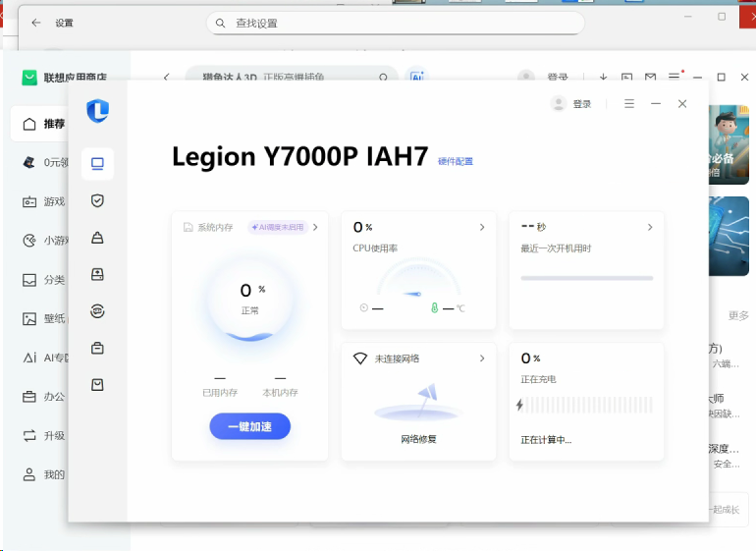Expand the CPU使用率 card arrow
756x551 pixels.
click(x=482, y=227)
